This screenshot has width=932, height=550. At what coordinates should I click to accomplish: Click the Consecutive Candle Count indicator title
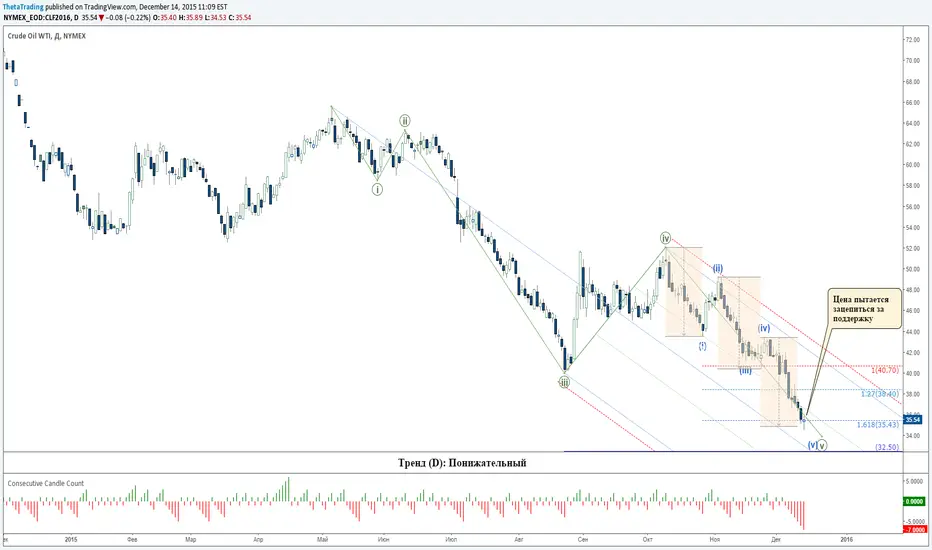click(x=46, y=483)
